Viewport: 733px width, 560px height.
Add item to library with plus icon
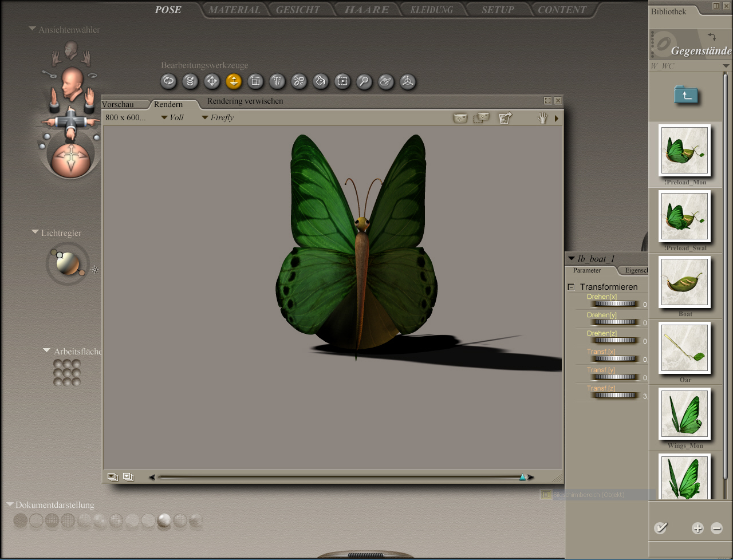click(697, 529)
